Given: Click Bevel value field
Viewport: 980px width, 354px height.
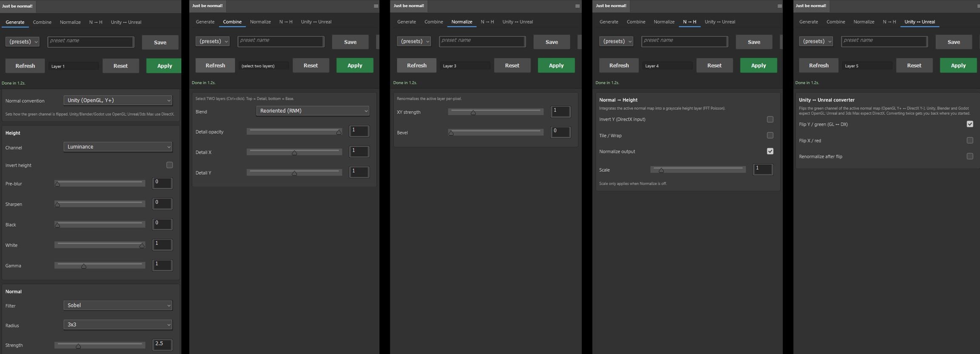Looking at the screenshot, I should (561, 132).
